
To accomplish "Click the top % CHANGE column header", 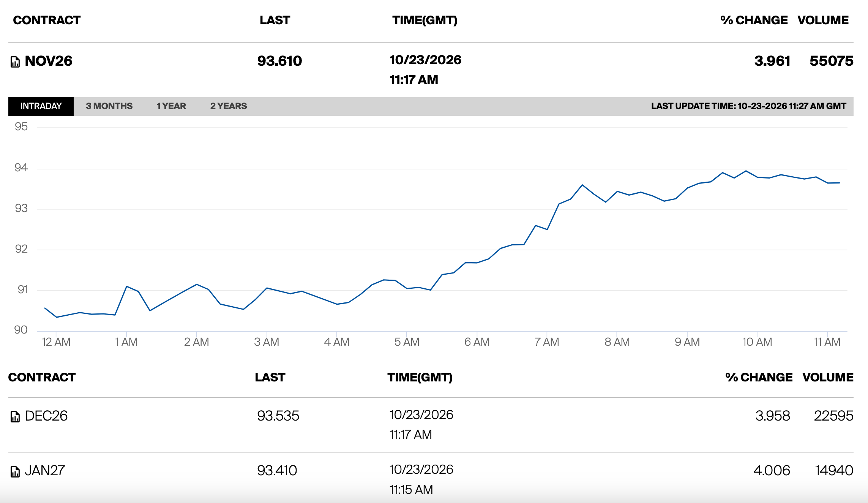I will pos(754,20).
